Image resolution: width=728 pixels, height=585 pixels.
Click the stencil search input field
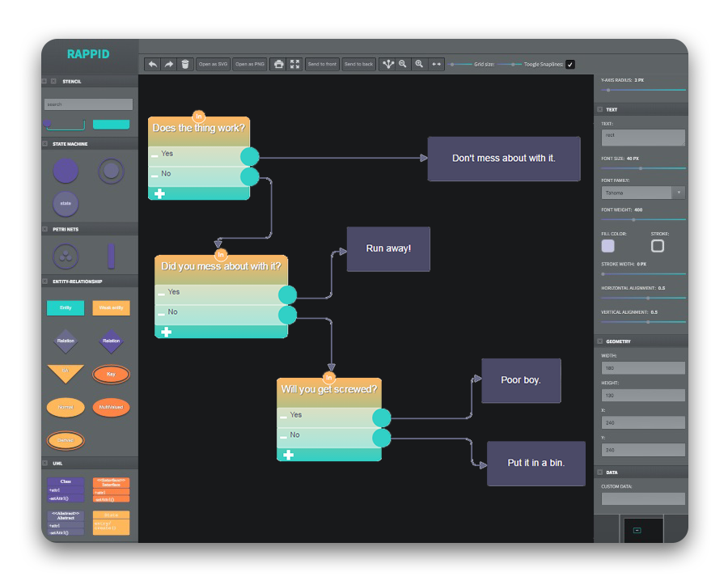87,104
